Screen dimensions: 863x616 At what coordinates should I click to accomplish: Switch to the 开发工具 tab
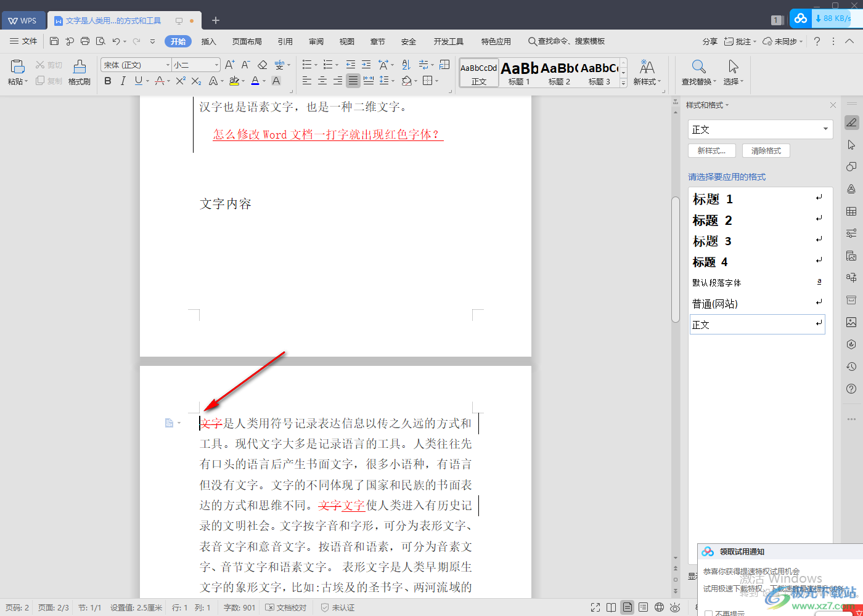[x=448, y=41]
